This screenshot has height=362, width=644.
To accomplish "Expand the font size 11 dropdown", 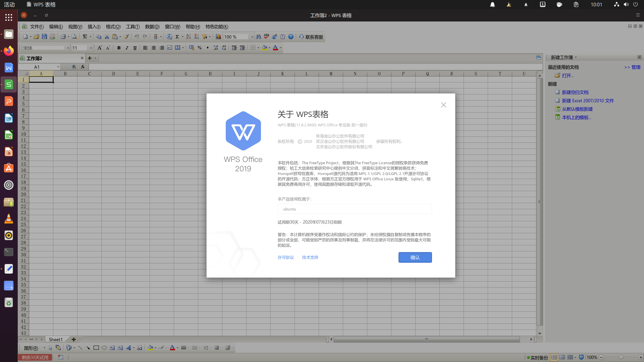I will (x=91, y=48).
